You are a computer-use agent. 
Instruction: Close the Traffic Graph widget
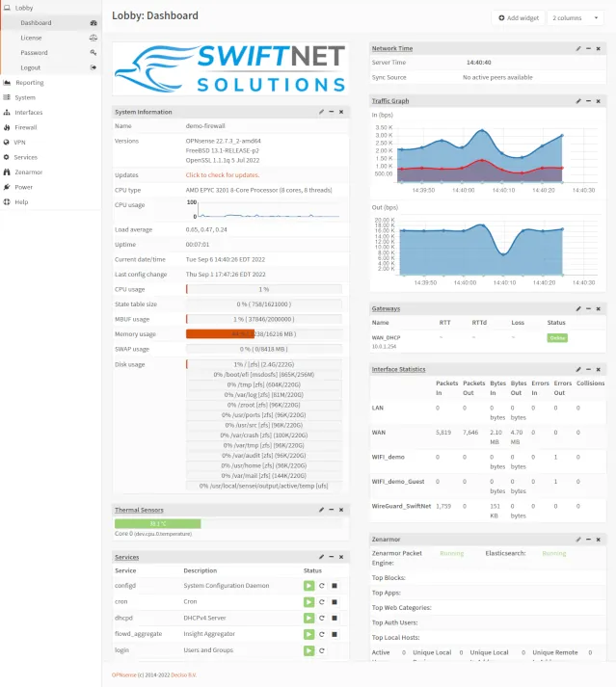click(598, 101)
